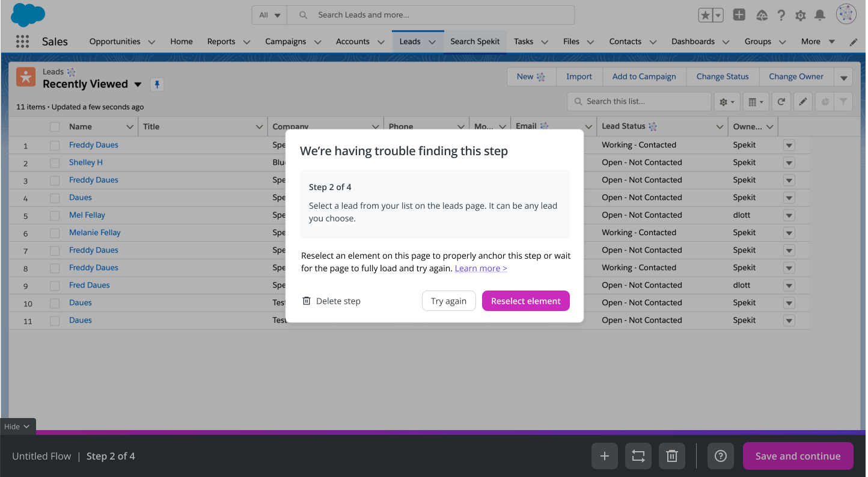
Task: Click Save and continue
Action: [x=798, y=457]
